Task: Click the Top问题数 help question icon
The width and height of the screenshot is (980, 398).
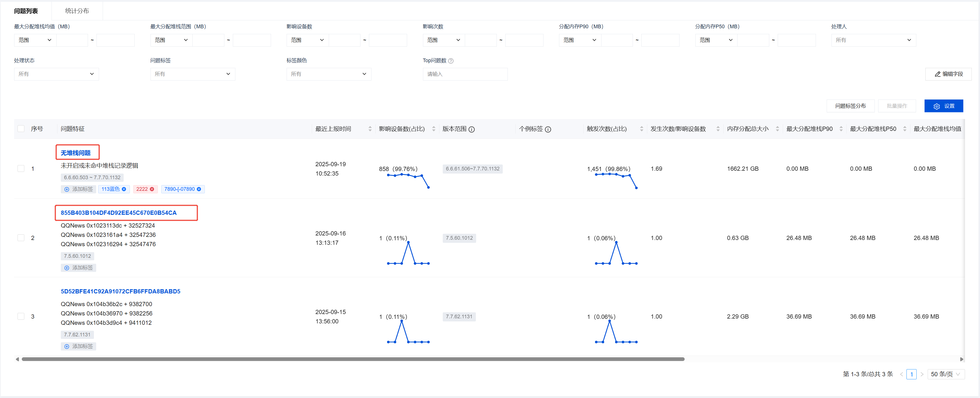Action: tap(451, 61)
